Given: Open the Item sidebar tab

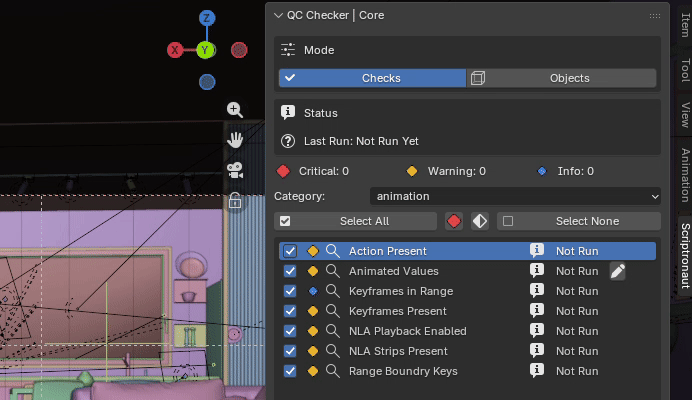Looking at the screenshot, I should pyautogui.click(x=685, y=25).
